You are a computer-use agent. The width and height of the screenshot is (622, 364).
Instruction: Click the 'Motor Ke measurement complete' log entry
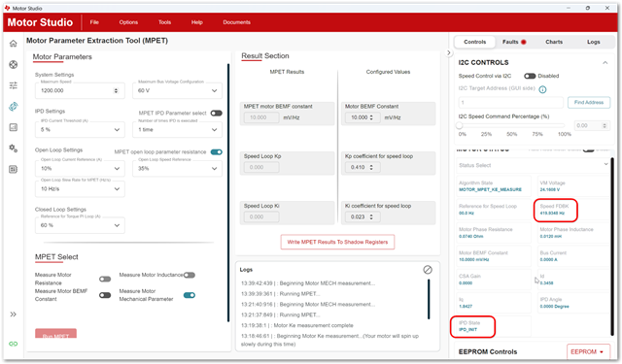pos(296,325)
